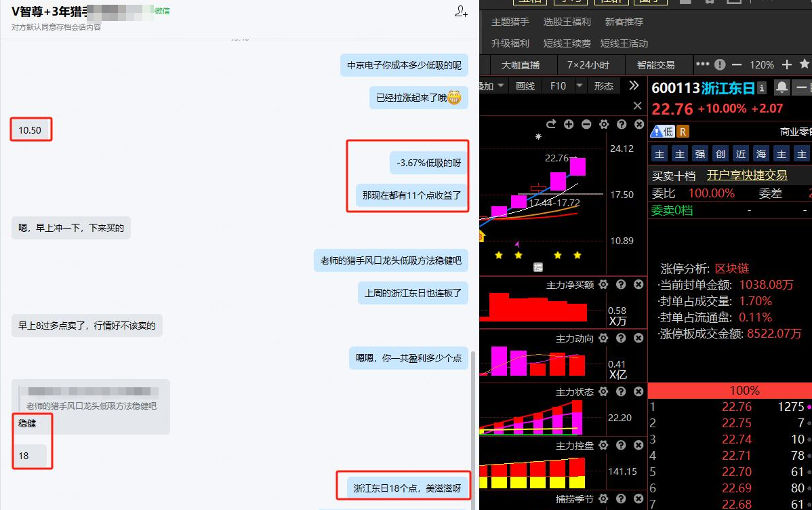Open settings gear for 主力状态 indicator
Viewport: 812px width, 510px height.
pos(603,392)
